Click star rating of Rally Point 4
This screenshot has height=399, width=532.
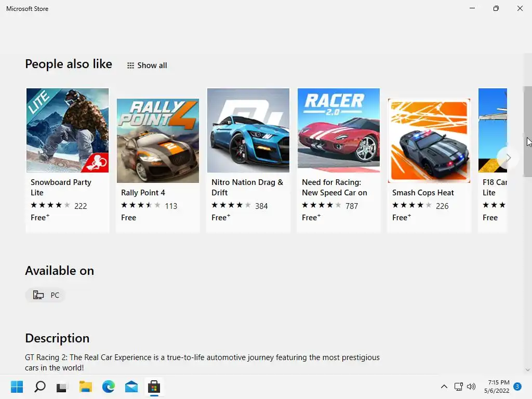(141, 205)
